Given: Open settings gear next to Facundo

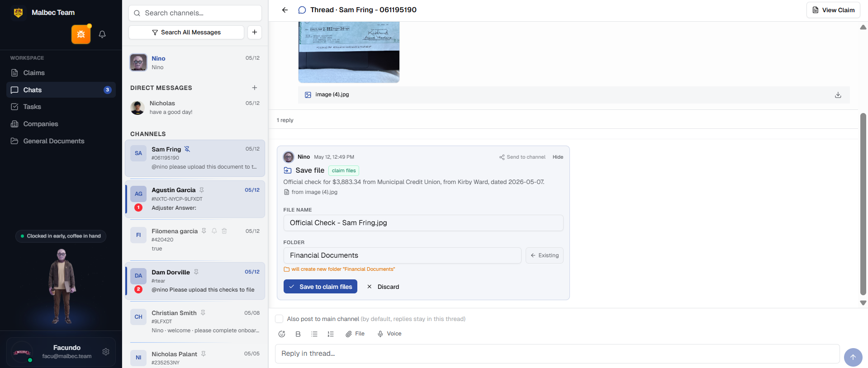Looking at the screenshot, I should tap(106, 352).
